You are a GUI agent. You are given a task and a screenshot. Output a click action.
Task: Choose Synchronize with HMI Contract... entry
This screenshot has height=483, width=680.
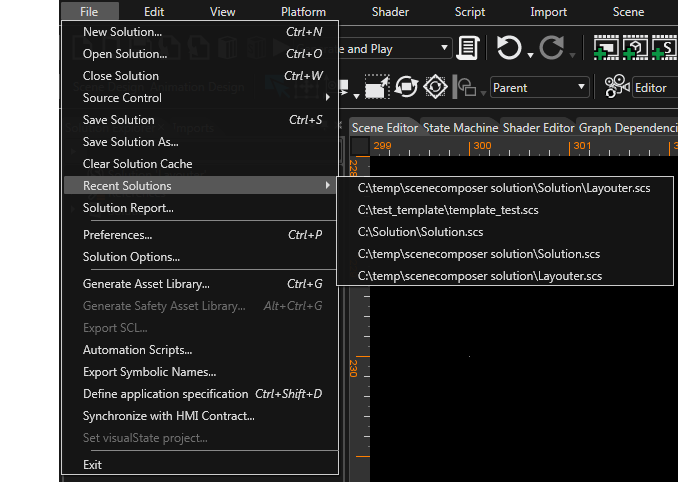tap(201, 416)
